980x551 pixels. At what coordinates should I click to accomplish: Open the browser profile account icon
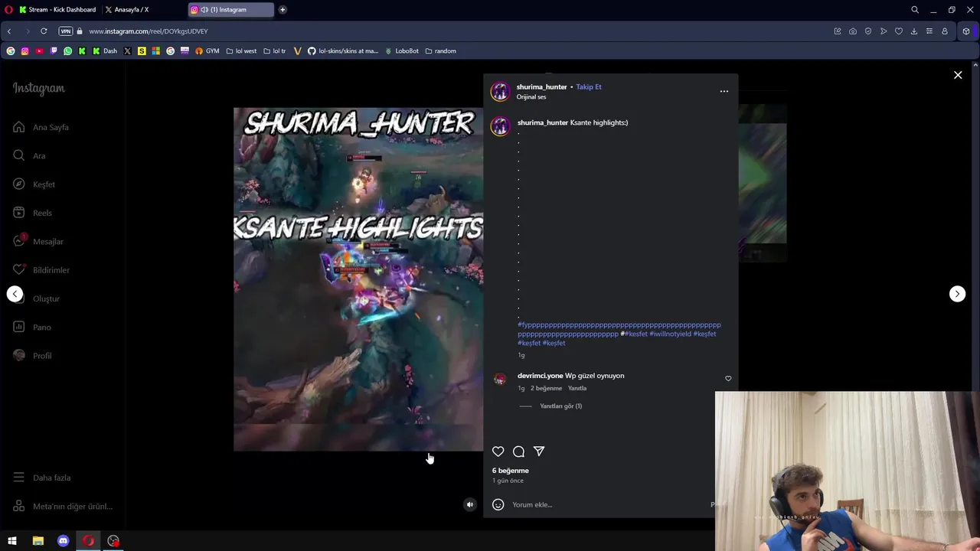(945, 31)
